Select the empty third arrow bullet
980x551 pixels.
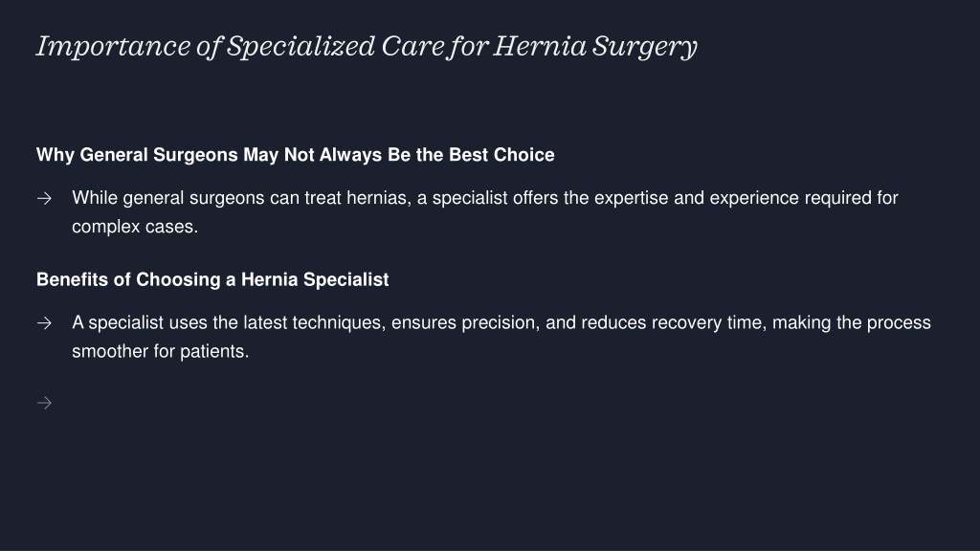tap(44, 403)
